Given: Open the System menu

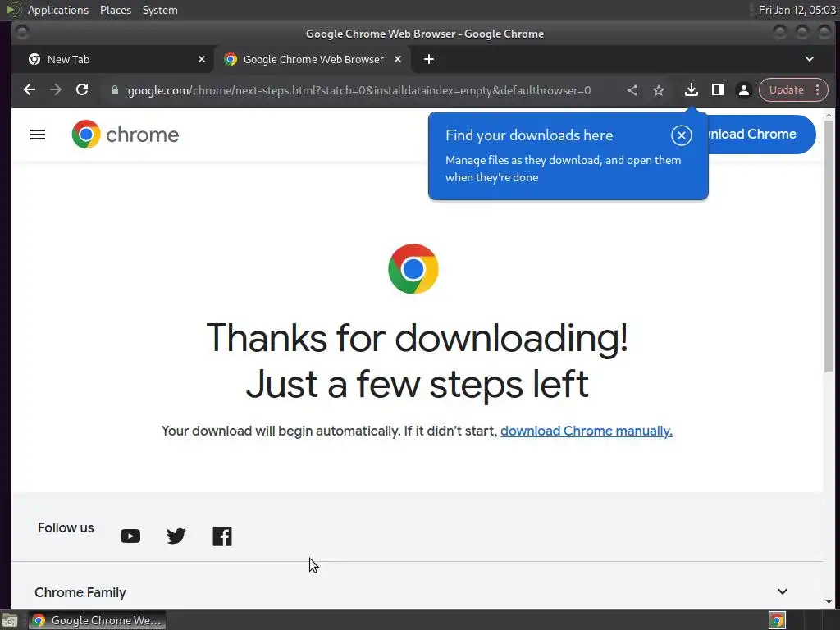Looking at the screenshot, I should click(160, 10).
